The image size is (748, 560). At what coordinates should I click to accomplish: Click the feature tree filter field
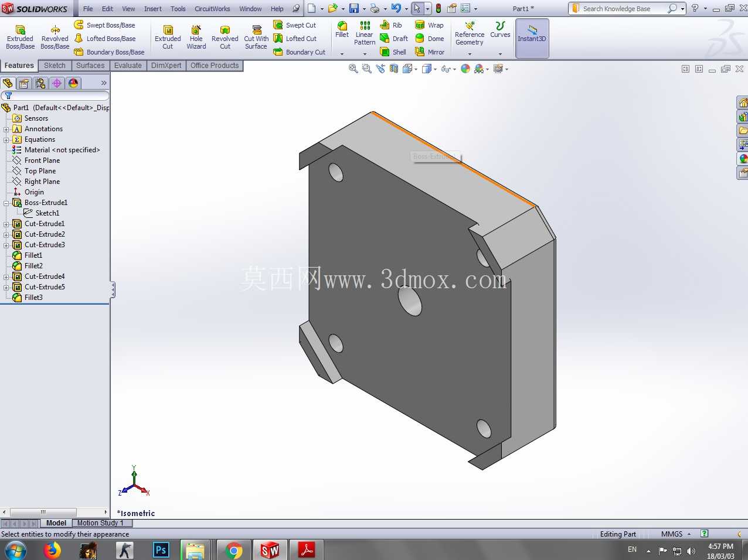pos(55,95)
